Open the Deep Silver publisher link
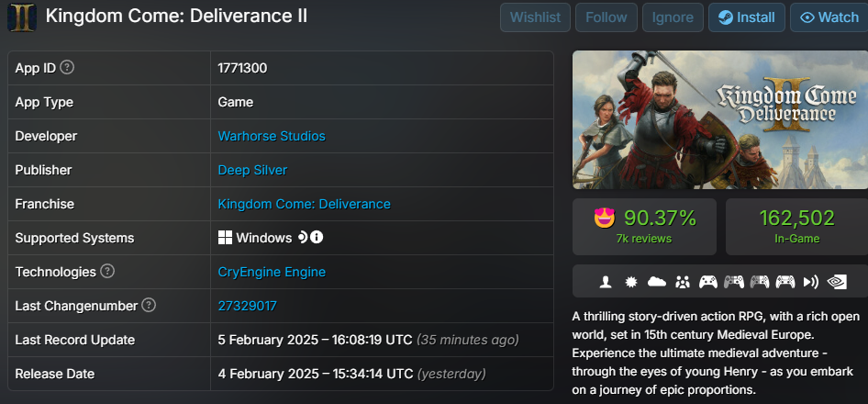The image size is (868, 404). pyautogui.click(x=252, y=170)
